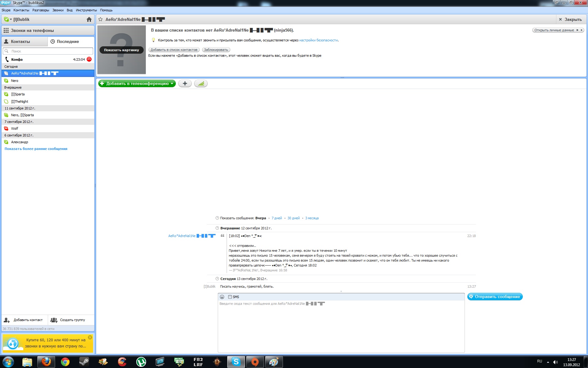Click the volume speaker tray icon
The width and height of the screenshot is (588, 368).
tap(556, 362)
